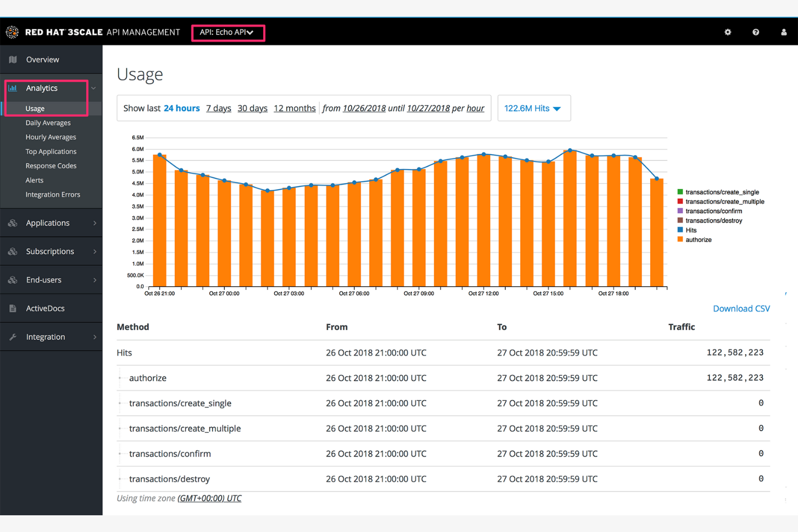This screenshot has width=798, height=532.
Task: Go to Overview in the sidebar
Action: point(43,60)
